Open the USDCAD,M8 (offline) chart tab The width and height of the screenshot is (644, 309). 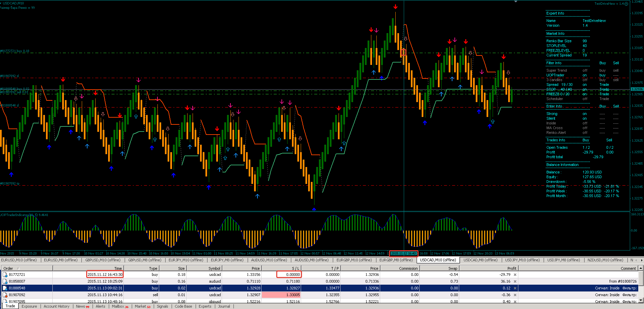tap(480, 260)
